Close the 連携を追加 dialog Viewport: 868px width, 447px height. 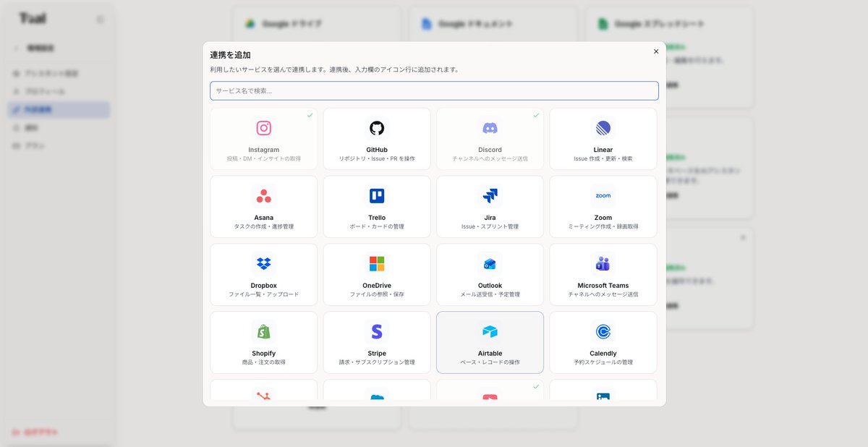656,51
